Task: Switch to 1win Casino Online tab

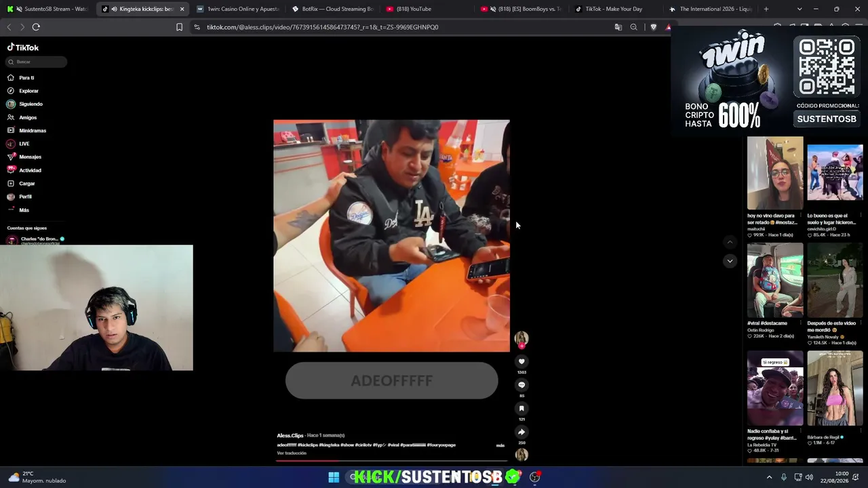Action: (236, 9)
